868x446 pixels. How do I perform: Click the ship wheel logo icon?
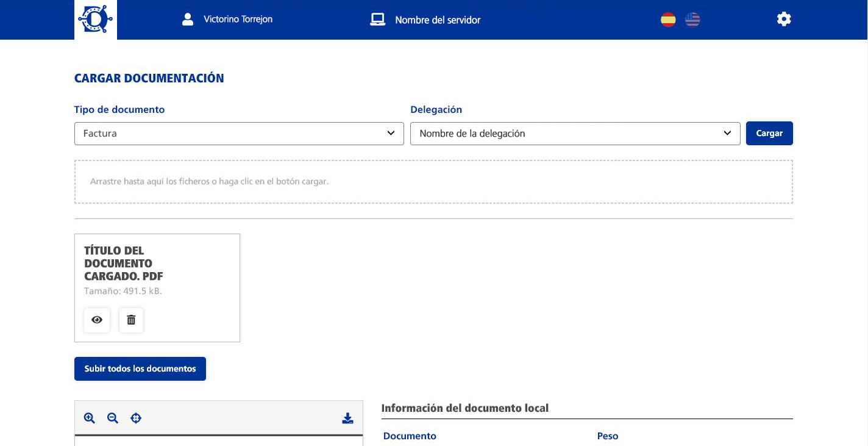click(96, 20)
